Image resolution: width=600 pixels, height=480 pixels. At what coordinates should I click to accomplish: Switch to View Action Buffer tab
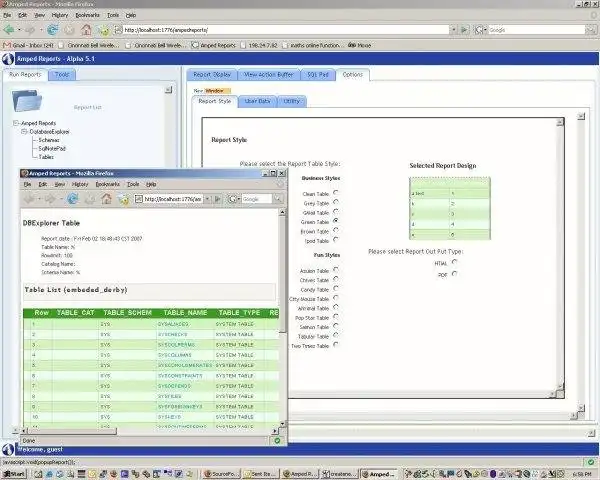coord(269,75)
